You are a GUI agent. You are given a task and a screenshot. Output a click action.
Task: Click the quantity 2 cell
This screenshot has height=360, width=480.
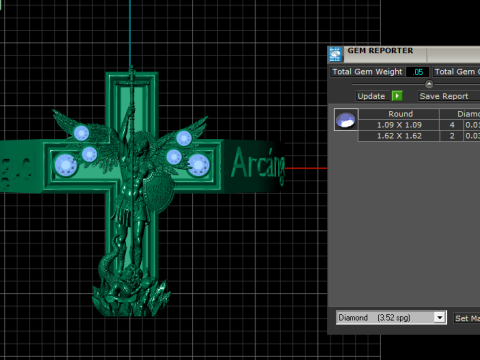452,136
